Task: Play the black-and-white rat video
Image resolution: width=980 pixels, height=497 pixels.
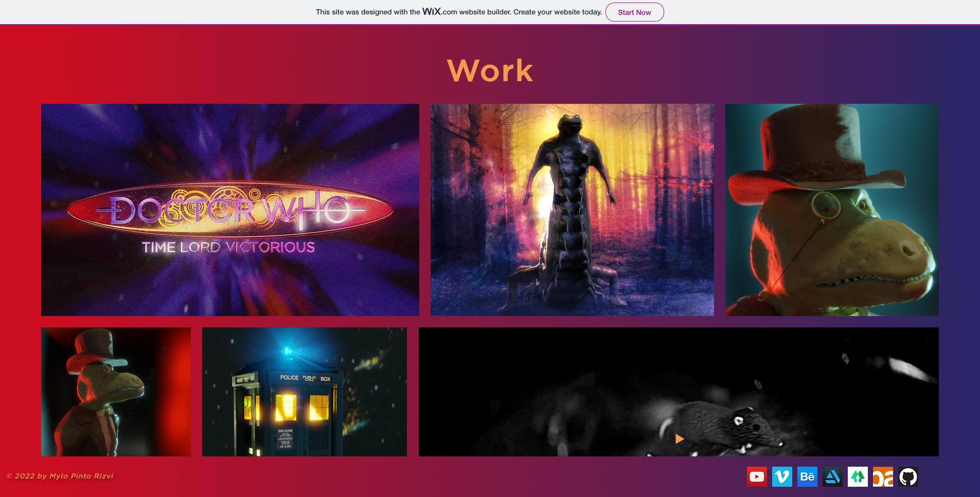Action: (679, 439)
